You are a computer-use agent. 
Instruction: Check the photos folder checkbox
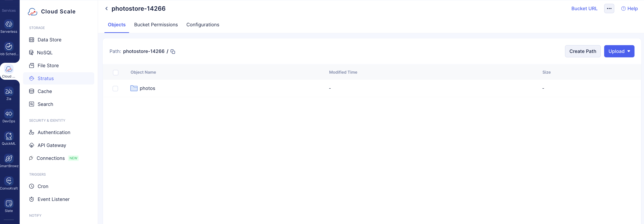[x=115, y=89]
